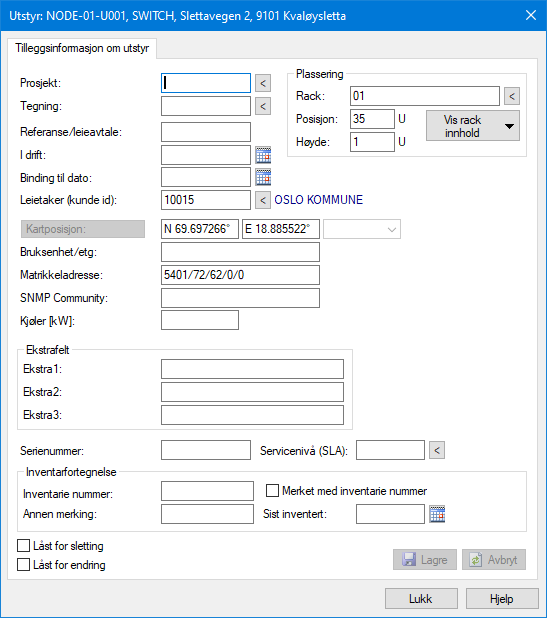Click the Serienummer input field
Viewport: 547px width, 618px height.
pos(206,450)
